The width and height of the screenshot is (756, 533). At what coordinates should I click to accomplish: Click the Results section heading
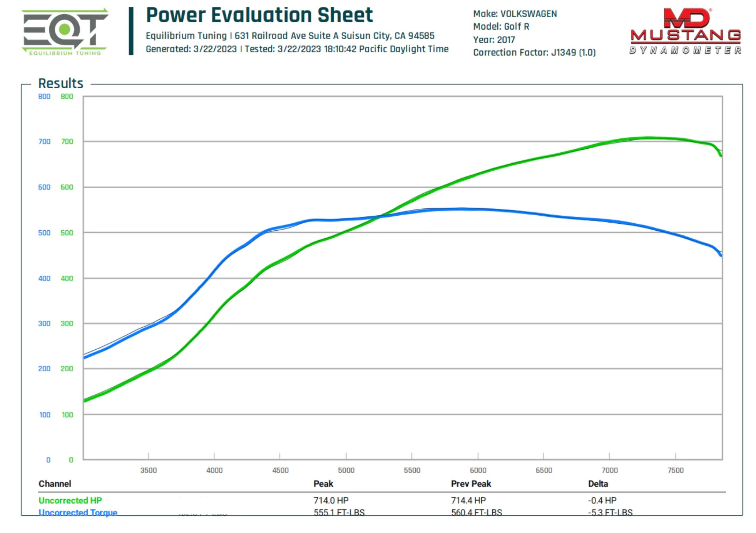pyautogui.click(x=60, y=83)
